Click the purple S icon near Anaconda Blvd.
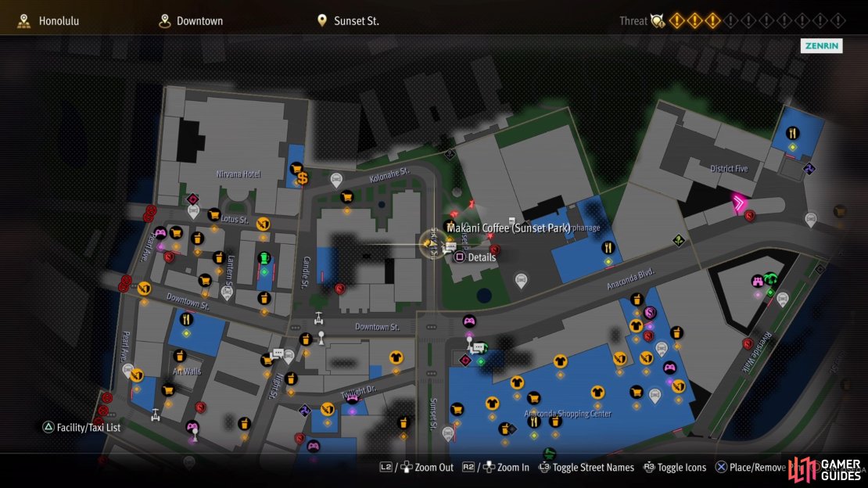Viewport: 868px width, 488px height. [650, 313]
